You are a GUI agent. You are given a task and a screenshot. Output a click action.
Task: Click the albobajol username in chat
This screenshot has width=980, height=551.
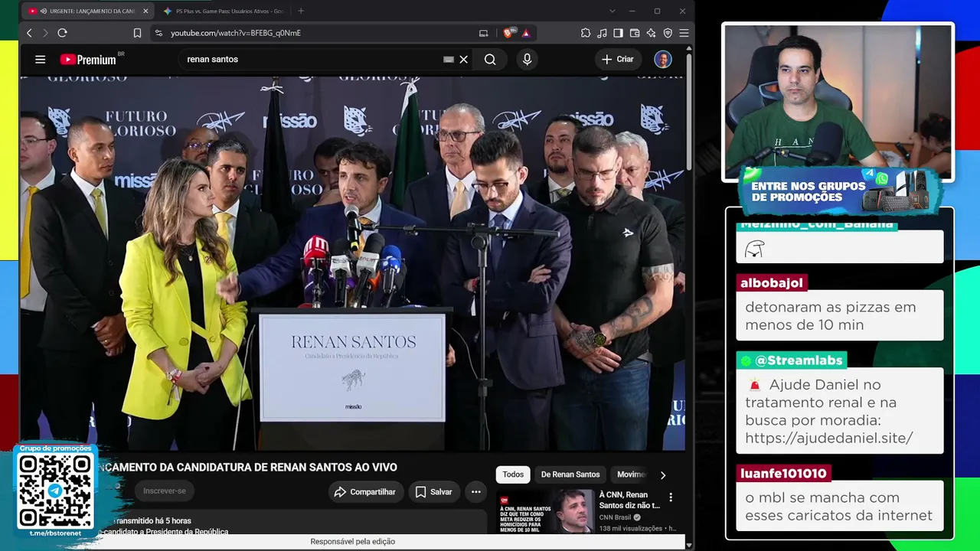[772, 283]
